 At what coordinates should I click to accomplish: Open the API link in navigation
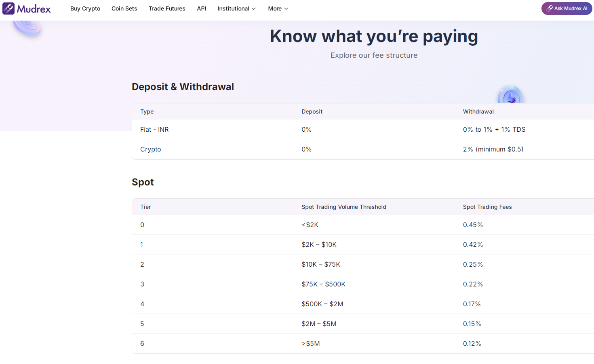tap(201, 8)
